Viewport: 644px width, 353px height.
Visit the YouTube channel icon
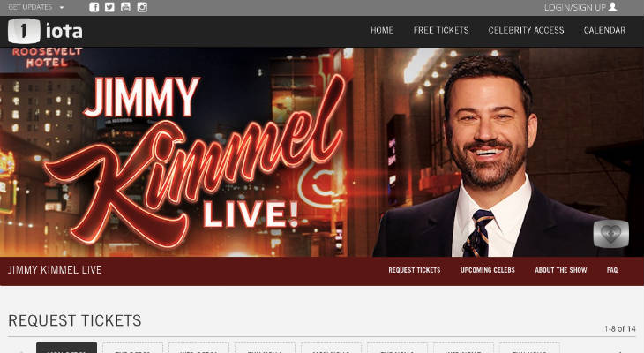point(125,7)
